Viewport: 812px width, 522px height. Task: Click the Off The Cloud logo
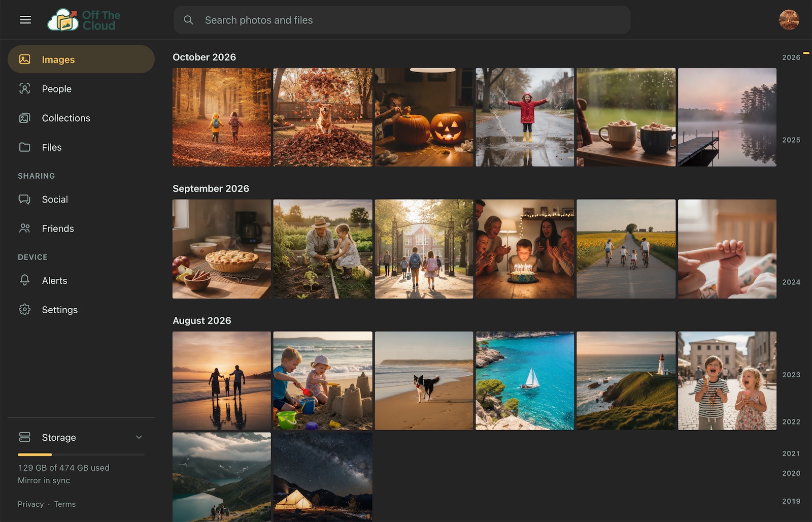84,20
